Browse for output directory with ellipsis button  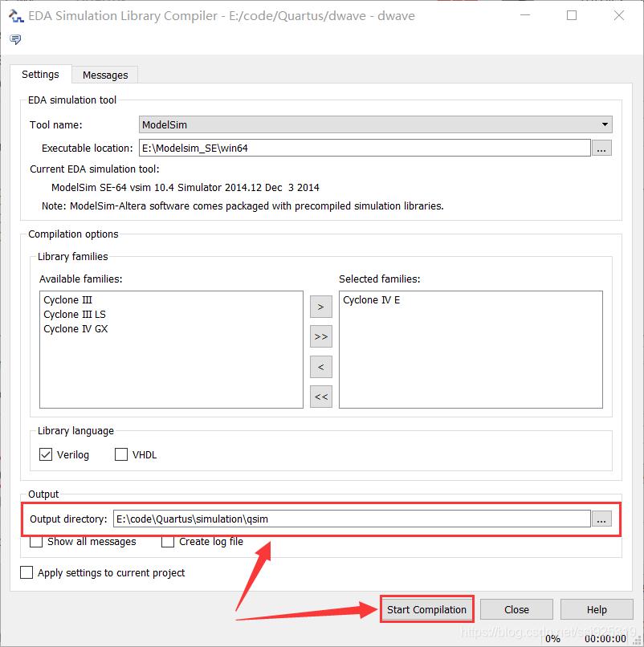(601, 519)
